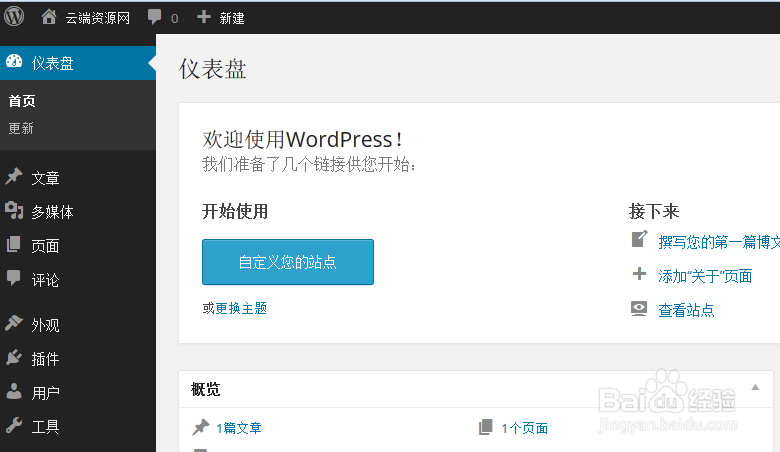
Task: Open 插件 plugins menu
Action: coord(45,359)
